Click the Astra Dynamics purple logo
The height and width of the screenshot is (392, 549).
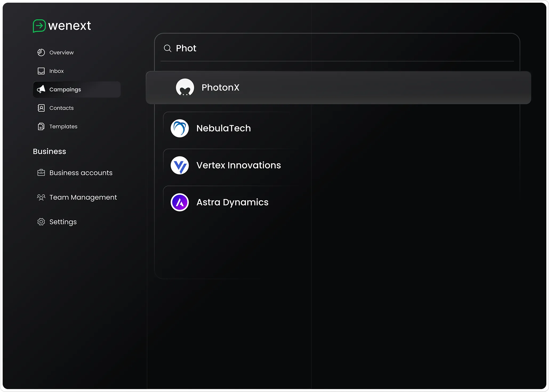pyautogui.click(x=180, y=202)
